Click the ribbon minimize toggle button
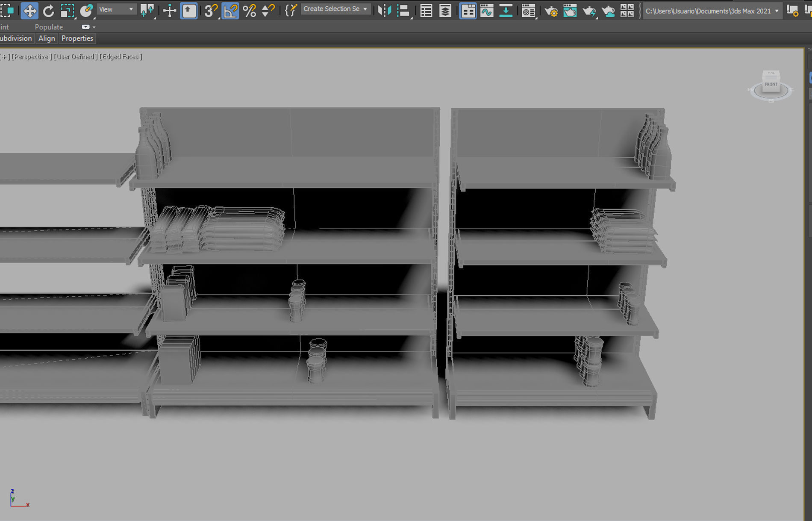The width and height of the screenshot is (812, 521). pos(85,27)
